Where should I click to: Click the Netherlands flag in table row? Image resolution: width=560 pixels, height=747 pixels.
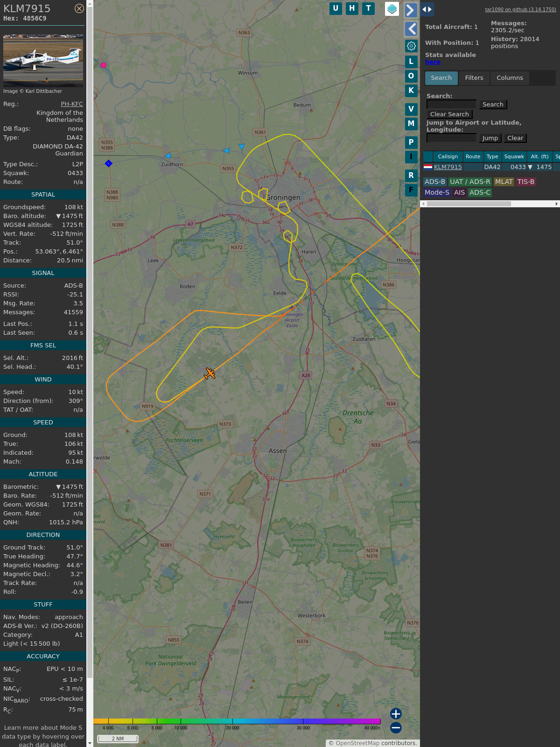(428, 167)
